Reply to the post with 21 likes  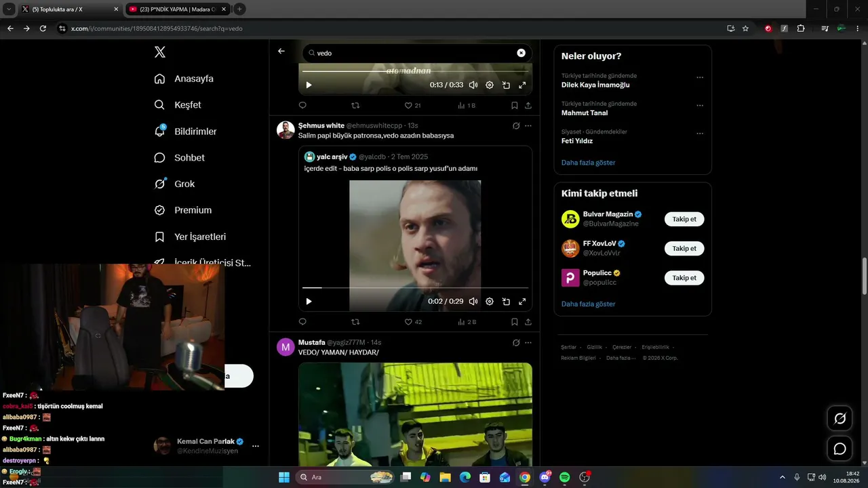click(x=302, y=106)
